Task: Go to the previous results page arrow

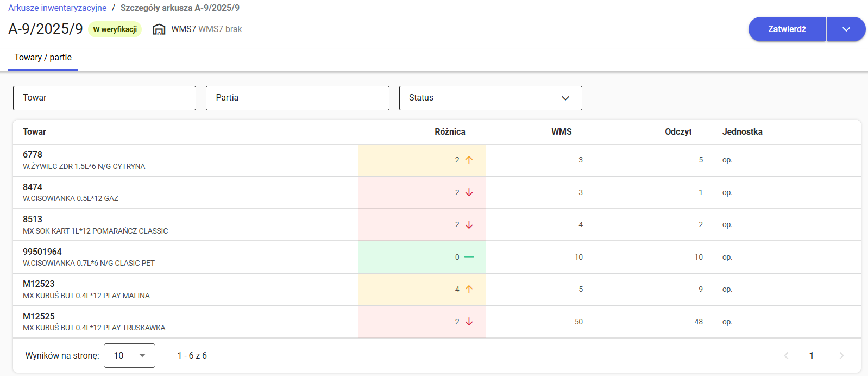Action: (786, 355)
